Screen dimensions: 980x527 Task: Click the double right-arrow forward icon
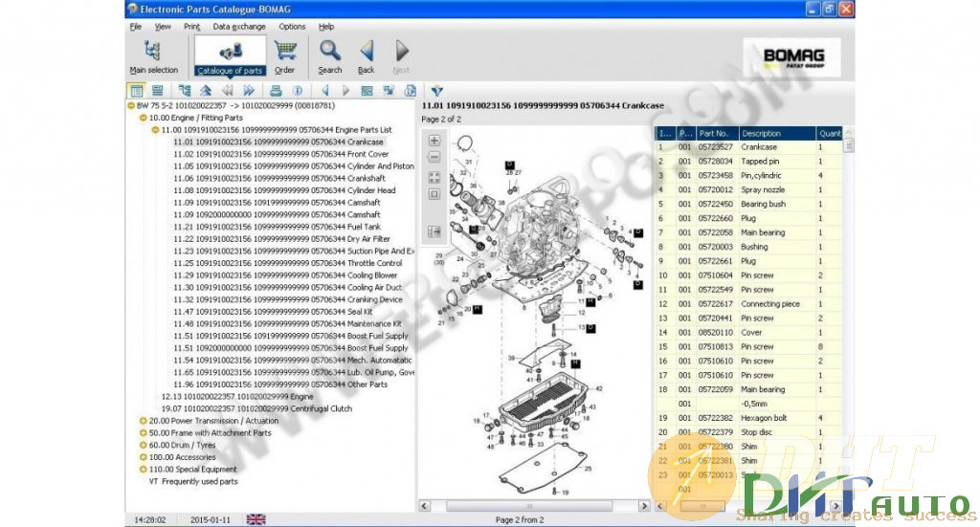click(x=249, y=91)
